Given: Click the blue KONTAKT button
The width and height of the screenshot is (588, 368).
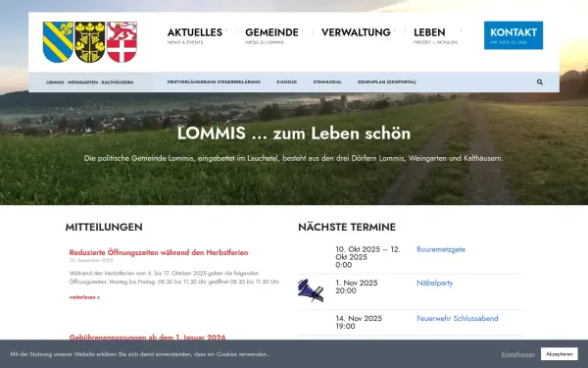Looking at the screenshot, I should pyautogui.click(x=514, y=35).
